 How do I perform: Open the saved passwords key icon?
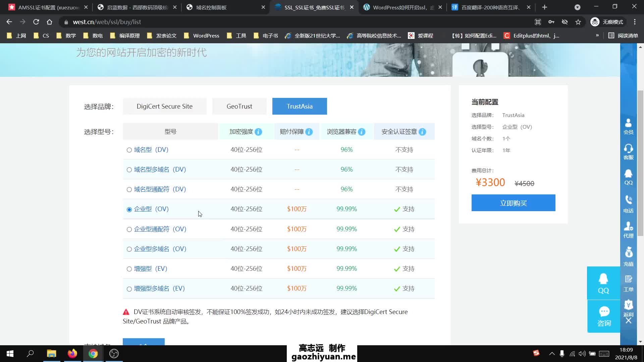pos(551,22)
